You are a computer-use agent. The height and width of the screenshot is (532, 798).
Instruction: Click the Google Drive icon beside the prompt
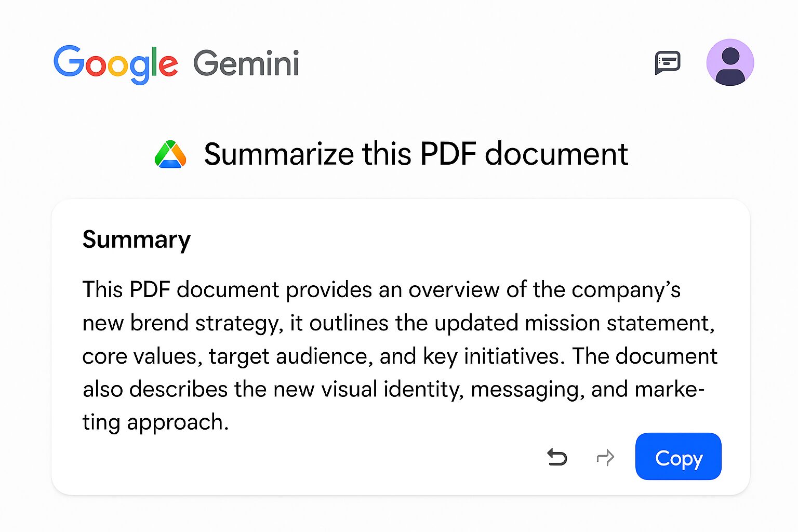click(x=170, y=154)
